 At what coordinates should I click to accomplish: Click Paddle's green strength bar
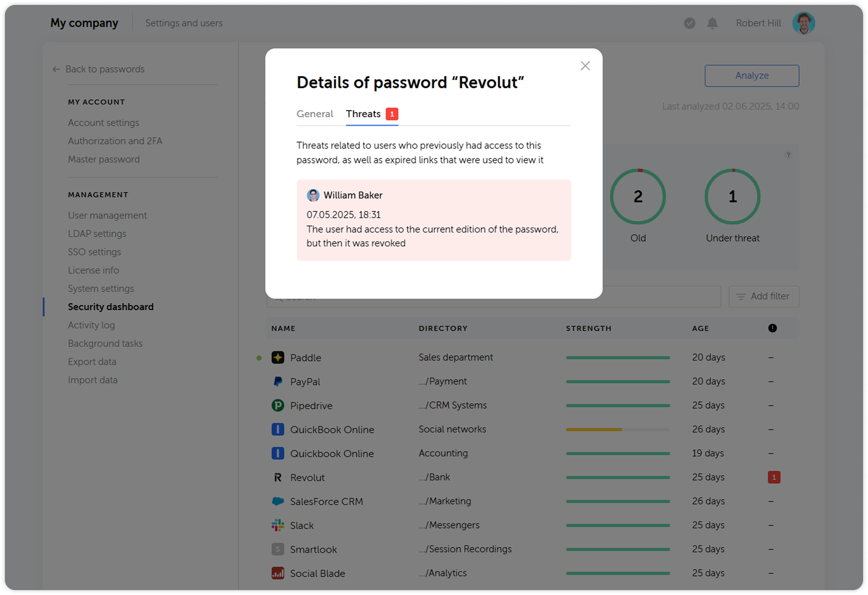tap(618, 358)
